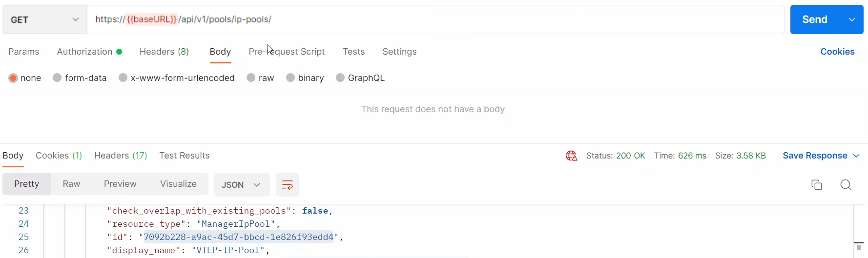The width and height of the screenshot is (868, 258).
Task: Copy the response body with copy icon
Action: point(817,185)
